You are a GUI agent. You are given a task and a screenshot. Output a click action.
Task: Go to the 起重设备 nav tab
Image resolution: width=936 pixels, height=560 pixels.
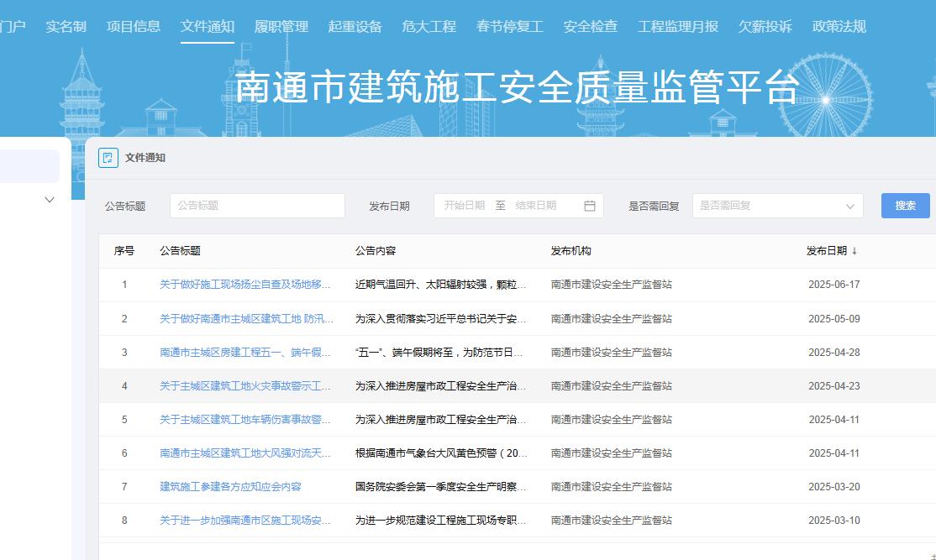[355, 27]
